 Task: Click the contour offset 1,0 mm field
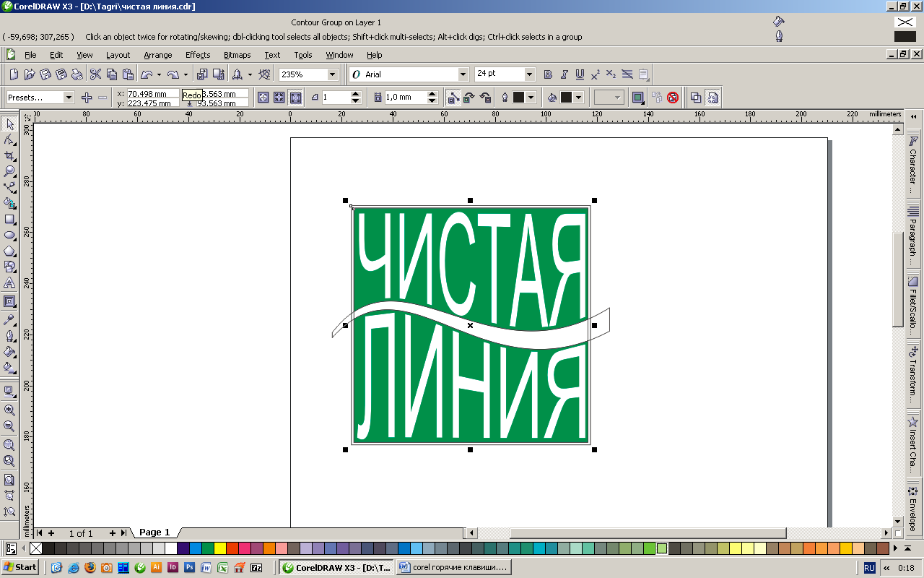point(405,97)
